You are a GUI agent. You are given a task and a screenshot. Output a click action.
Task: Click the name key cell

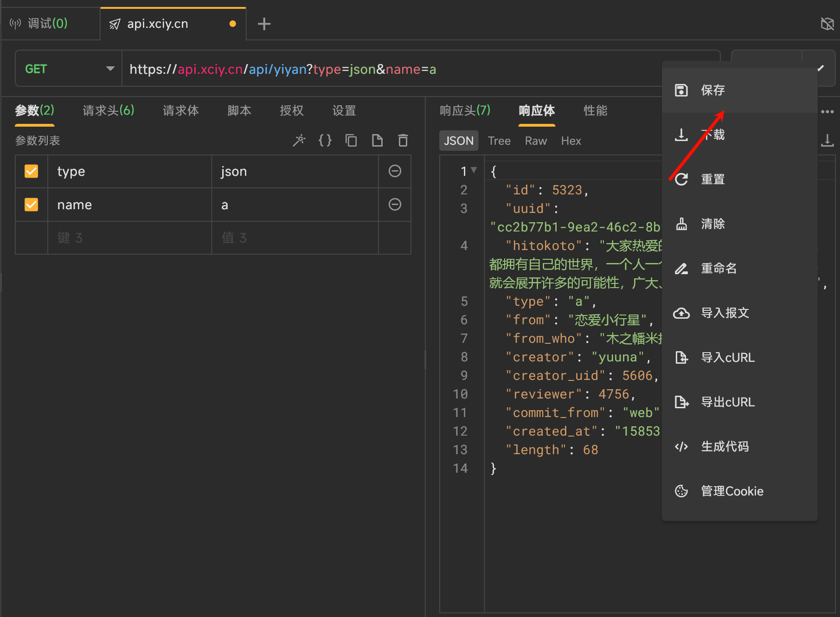pyautogui.click(x=129, y=205)
